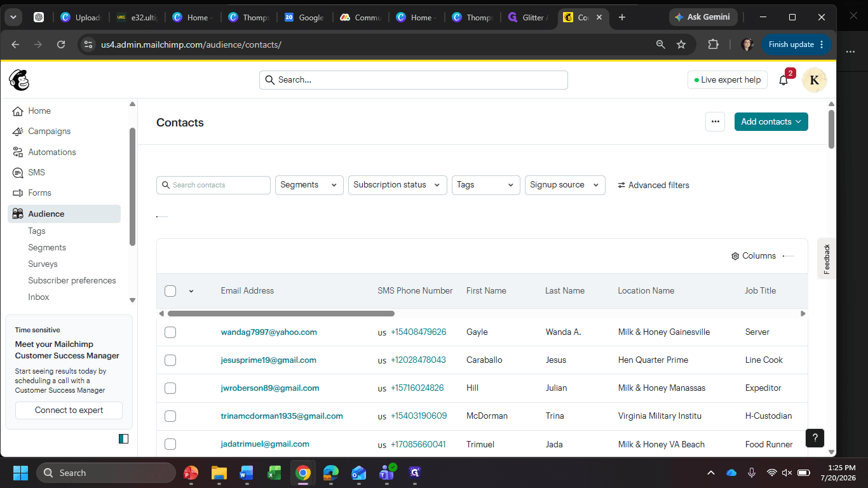Select the checkbox for trinamcdorman1935@gmail.com
The height and width of the screenshot is (488, 868).
(170, 416)
